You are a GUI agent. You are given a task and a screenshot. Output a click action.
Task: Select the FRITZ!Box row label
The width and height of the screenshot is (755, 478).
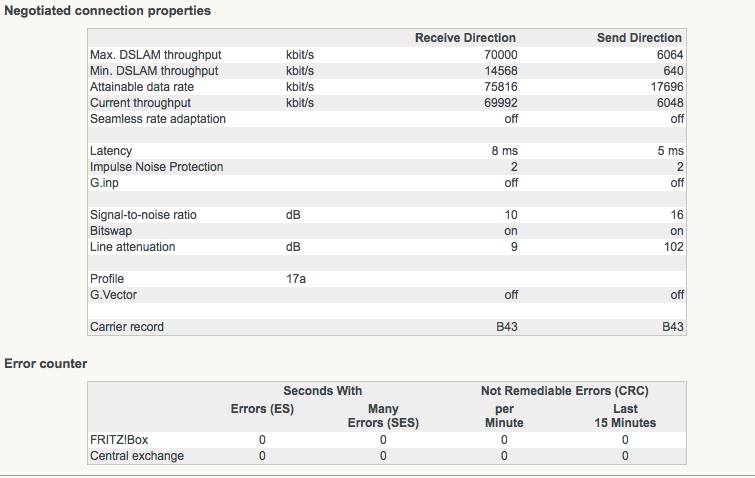coord(122,439)
